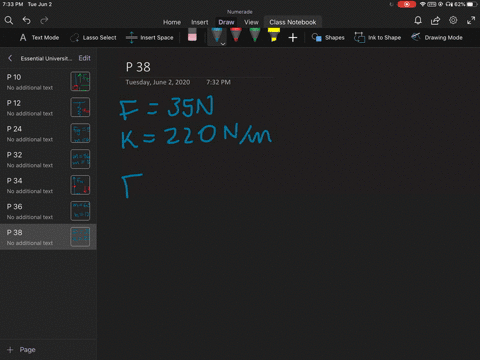Click the P 38 page thumbnail
This screenshot has height=360, width=480.
point(80,237)
